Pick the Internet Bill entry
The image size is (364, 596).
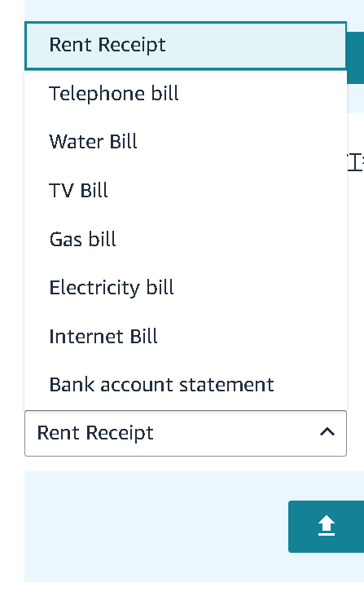pos(186,336)
